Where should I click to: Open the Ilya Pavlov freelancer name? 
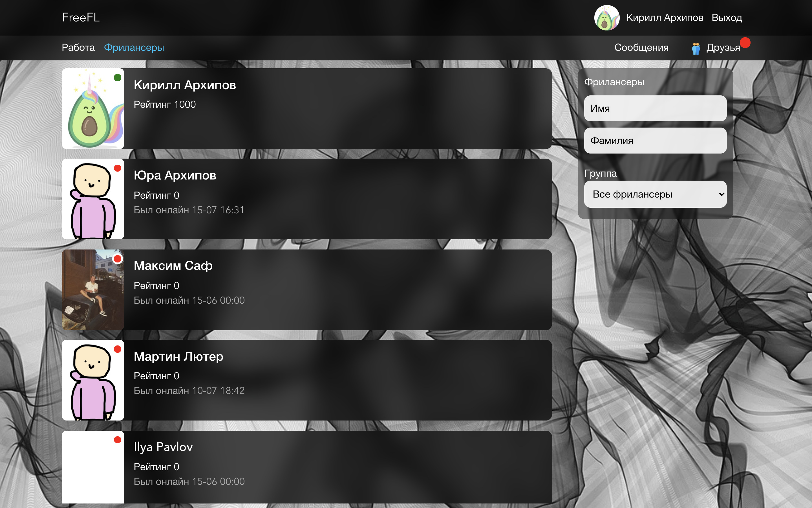coord(163,447)
